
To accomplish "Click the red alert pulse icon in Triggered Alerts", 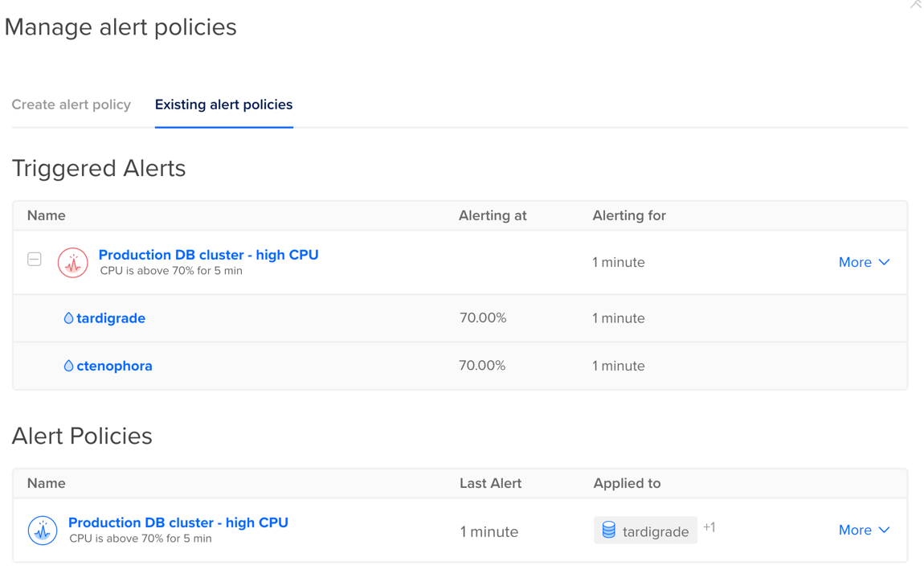I will (72, 263).
